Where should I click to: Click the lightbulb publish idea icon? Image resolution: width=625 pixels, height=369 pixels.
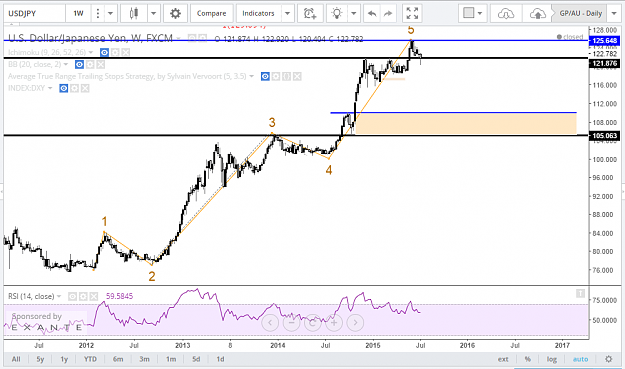click(x=337, y=14)
